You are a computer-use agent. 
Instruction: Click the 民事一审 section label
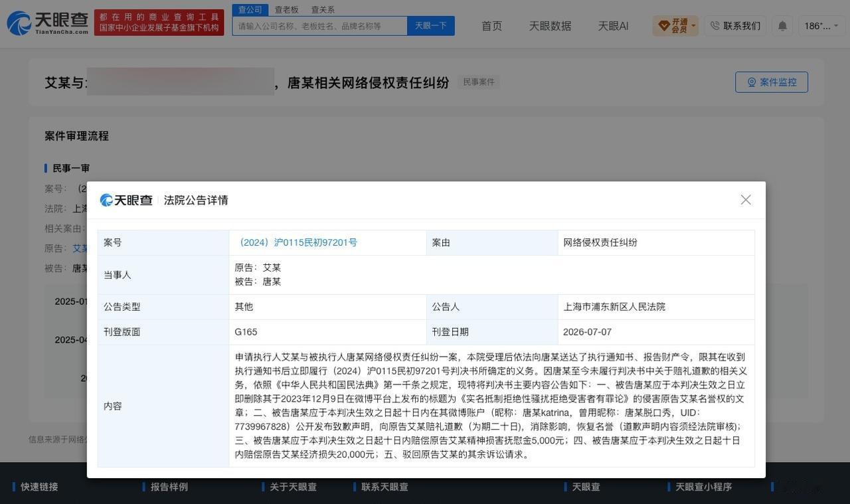tap(71, 168)
